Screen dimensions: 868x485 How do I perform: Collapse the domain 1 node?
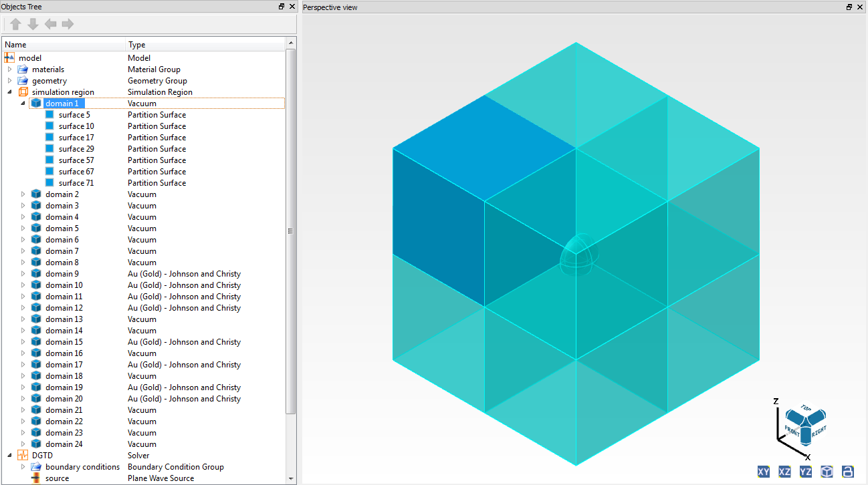pos(23,103)
